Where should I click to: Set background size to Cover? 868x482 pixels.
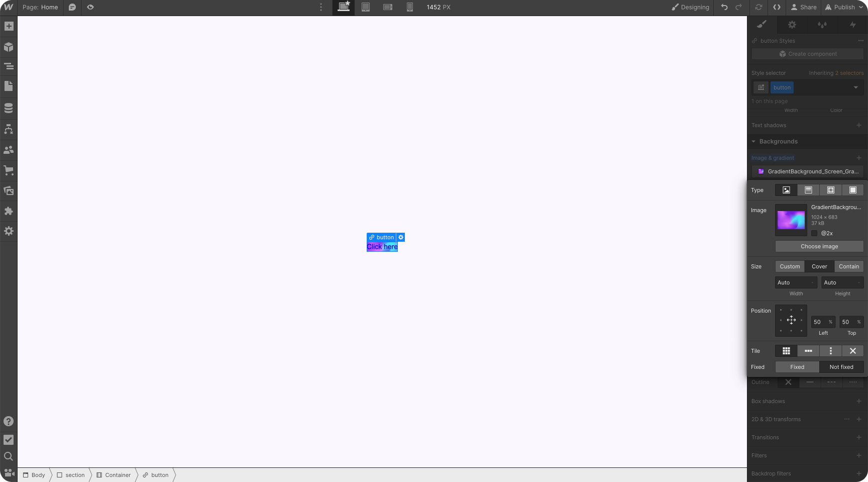pyautogui.click(x=819, y=266)
